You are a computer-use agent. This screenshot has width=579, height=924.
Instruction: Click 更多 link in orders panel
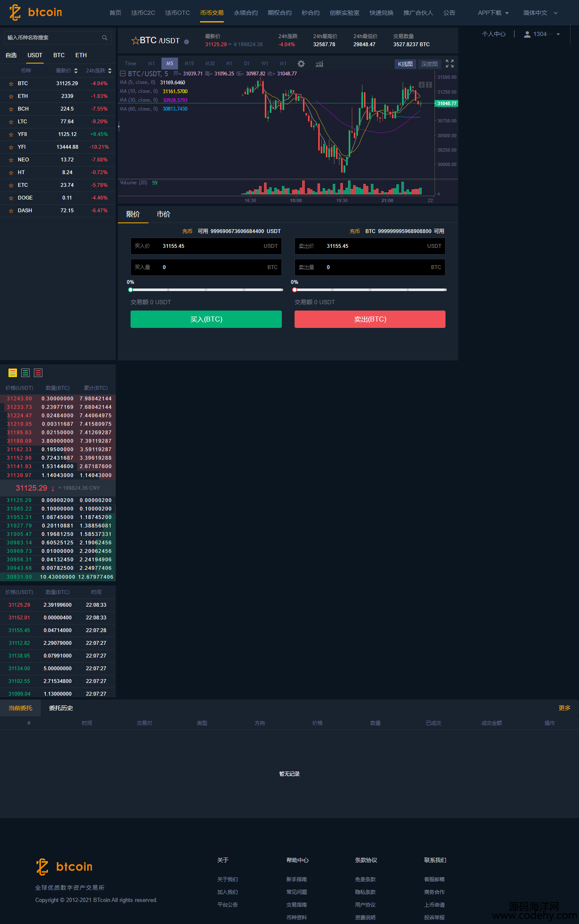[x=565, y=708]
